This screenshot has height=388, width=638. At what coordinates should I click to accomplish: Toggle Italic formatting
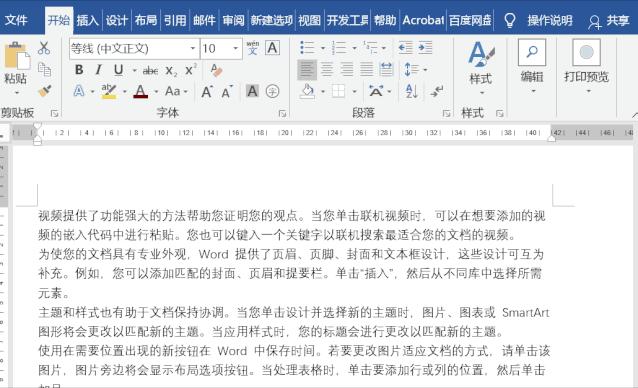click(98, 70)
